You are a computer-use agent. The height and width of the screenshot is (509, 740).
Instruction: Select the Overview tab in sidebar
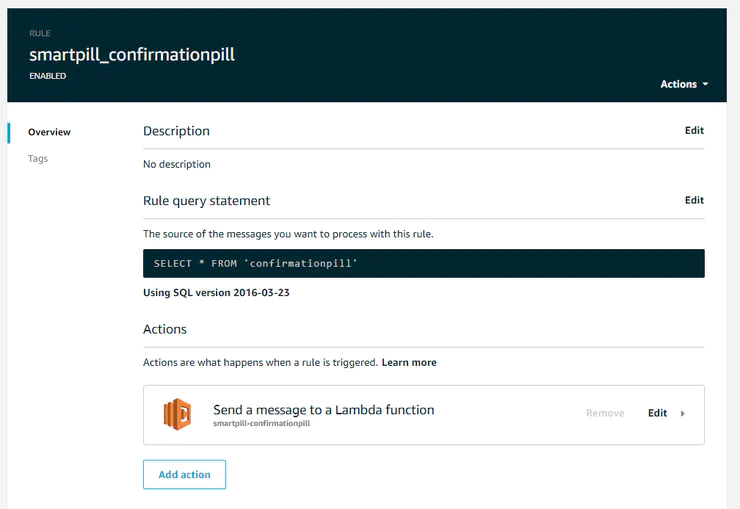coord(49,132)
